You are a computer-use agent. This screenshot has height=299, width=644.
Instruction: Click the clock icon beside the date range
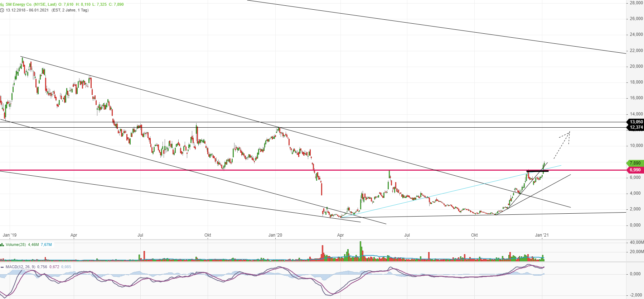(x=2, y=10)
